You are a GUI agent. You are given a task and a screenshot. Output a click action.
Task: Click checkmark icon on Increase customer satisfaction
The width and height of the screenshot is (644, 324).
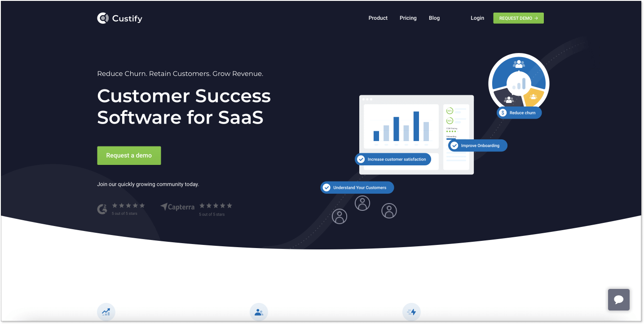(x=361, y=159)
